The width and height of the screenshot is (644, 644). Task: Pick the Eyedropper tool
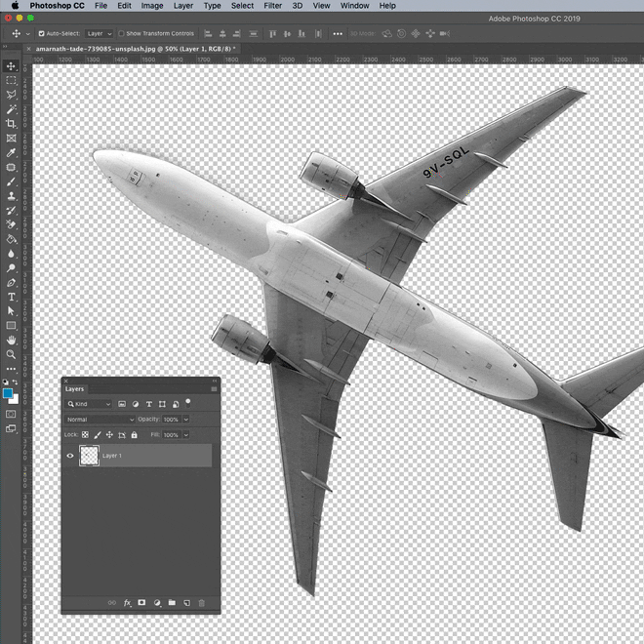tap(12, 153)
